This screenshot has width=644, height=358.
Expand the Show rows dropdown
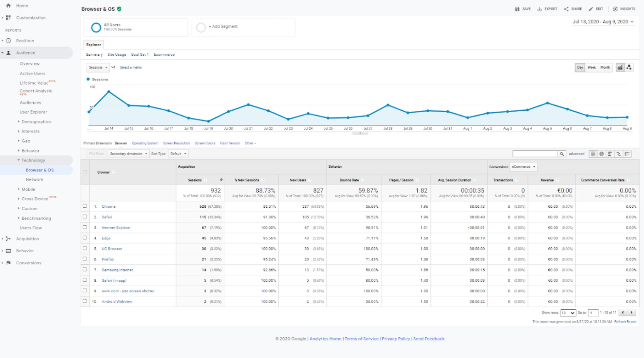[x=568, y=313]
